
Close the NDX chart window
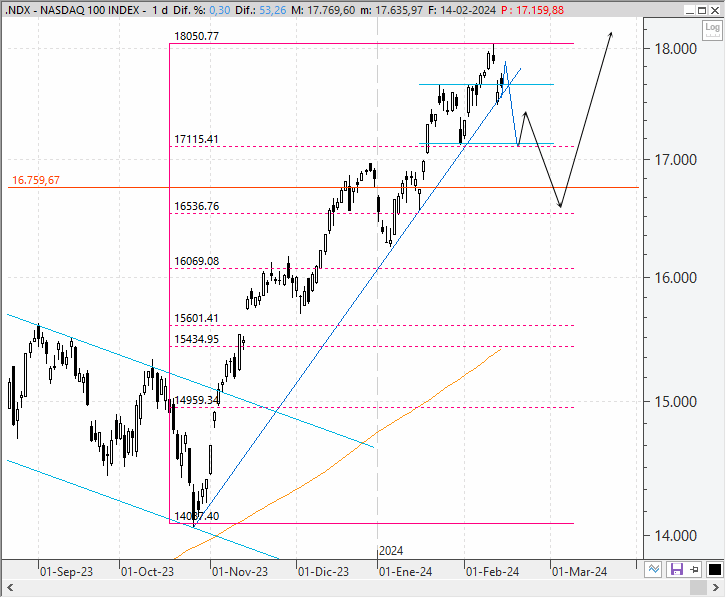715,10
